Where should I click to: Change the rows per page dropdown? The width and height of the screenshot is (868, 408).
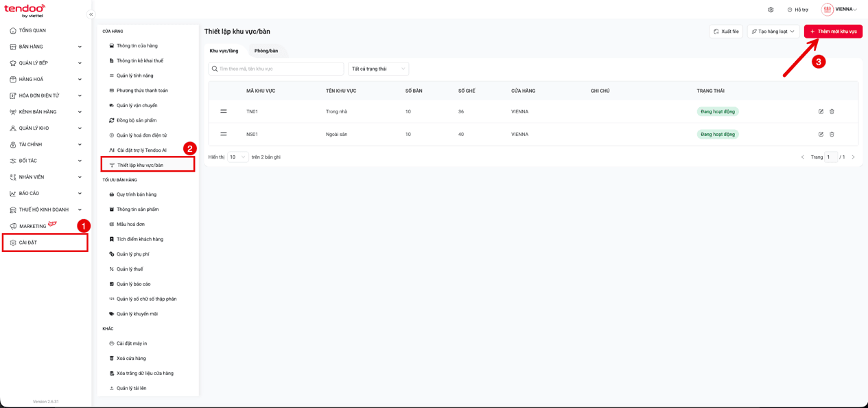(237, 157)
